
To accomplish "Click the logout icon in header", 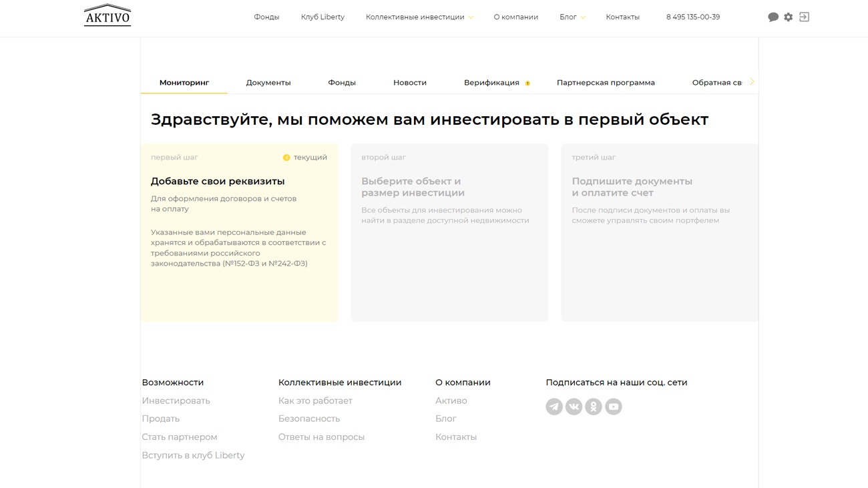I will (x=804, y=17).
